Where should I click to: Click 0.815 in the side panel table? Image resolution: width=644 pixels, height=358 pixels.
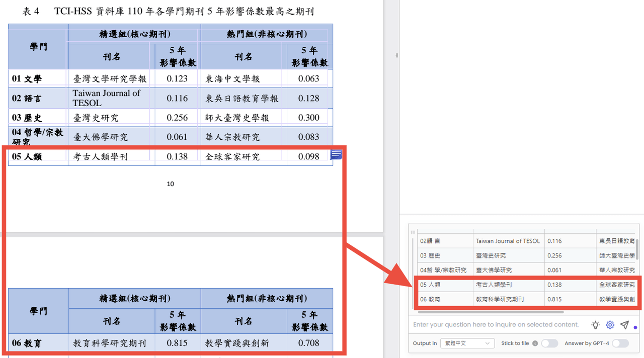(x=554, y=299)
